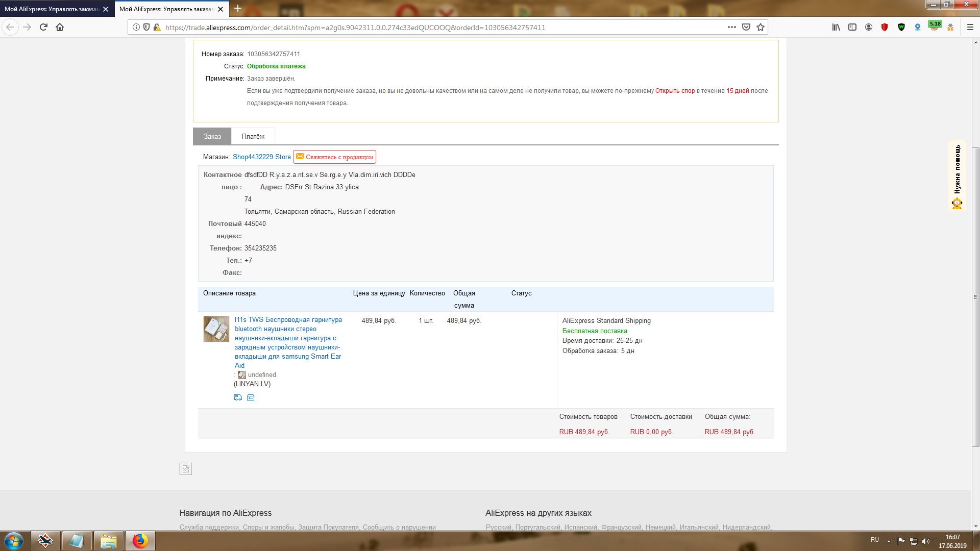This screenshot has height=551, width=980.
Task: Open the Заказ tab
Action: coord(212,136)
